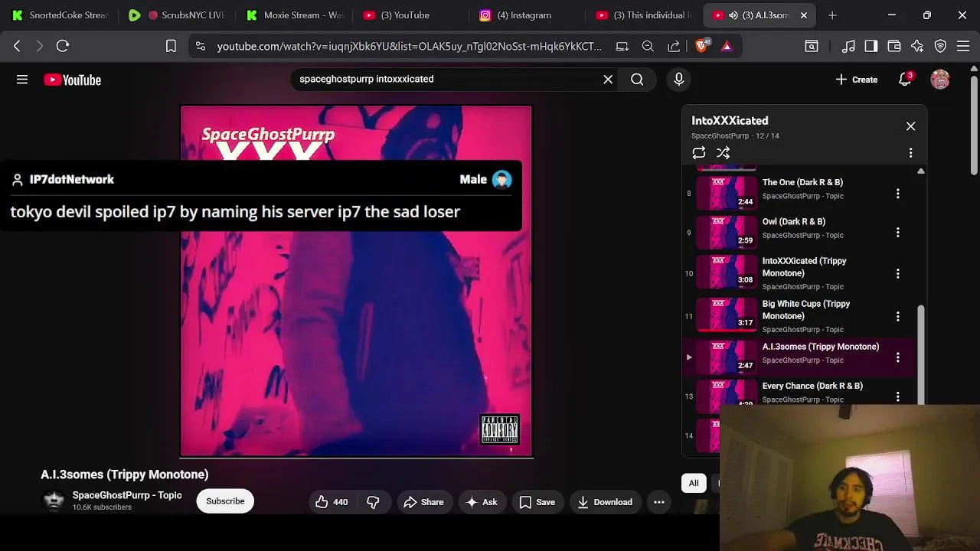
Task: Open options for Big White Cups
Action: click(x=898, y=316)
